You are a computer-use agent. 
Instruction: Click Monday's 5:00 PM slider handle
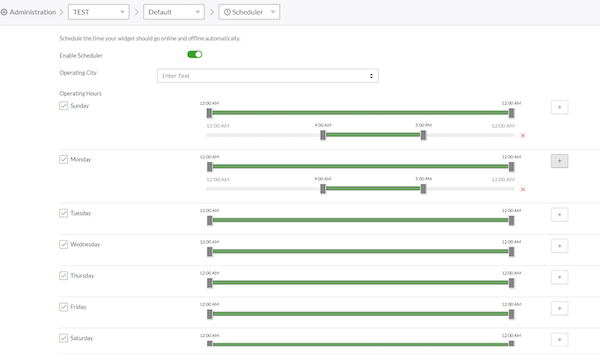click(423, 189)
